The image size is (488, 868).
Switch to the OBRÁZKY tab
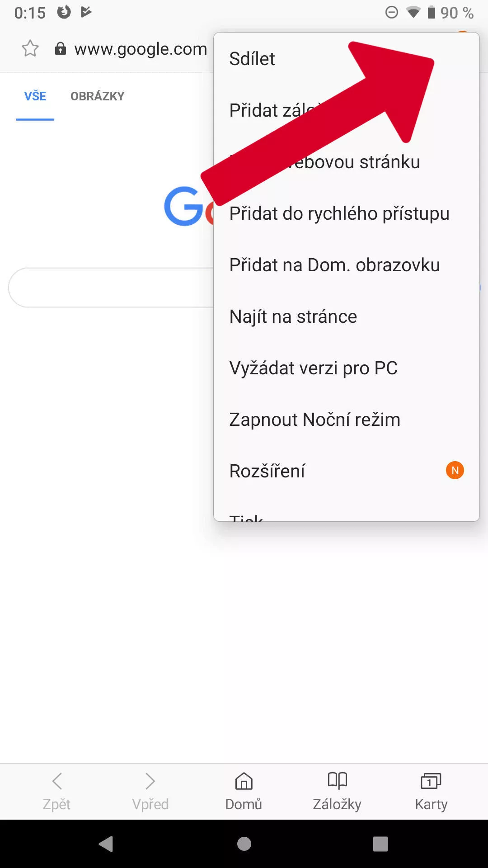pos(97,96)
